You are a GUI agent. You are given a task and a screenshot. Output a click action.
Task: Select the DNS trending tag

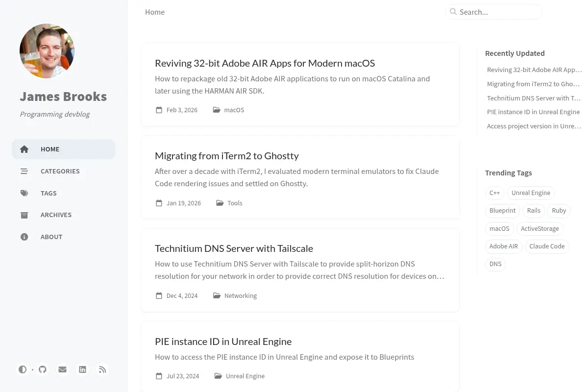495,264
